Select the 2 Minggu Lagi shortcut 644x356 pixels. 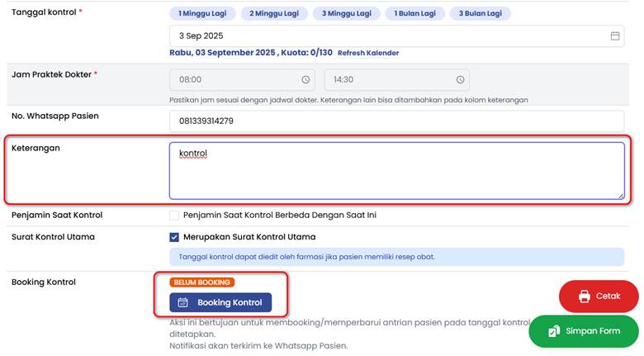coord(274,14)
